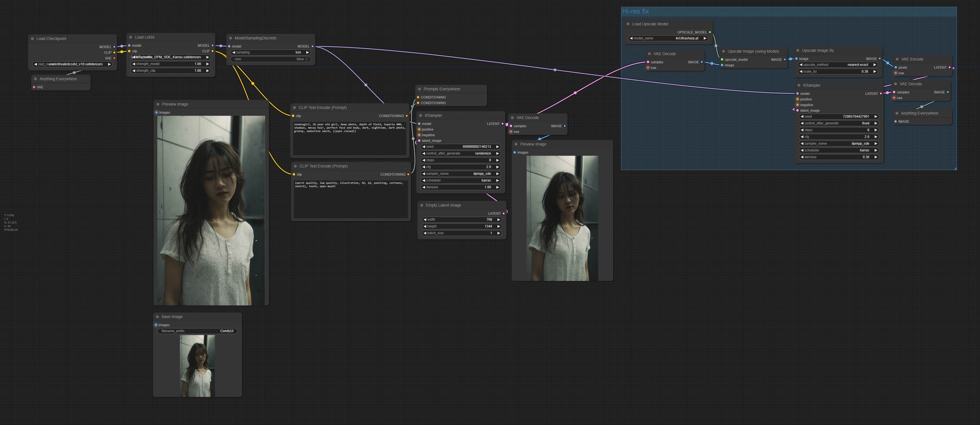Collapse the Load Checkpoint node via its title dot
Image resolution: width=980 pixels, height=425 pixels.
point(32,39)
